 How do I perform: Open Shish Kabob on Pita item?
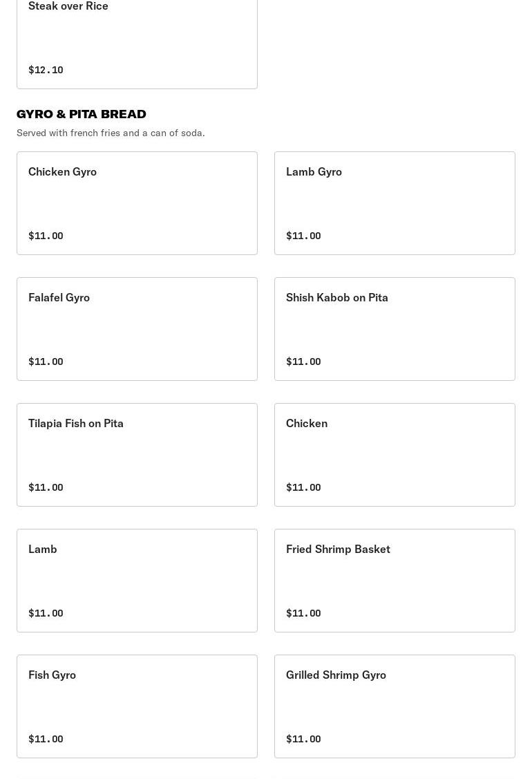click(395, 329)
